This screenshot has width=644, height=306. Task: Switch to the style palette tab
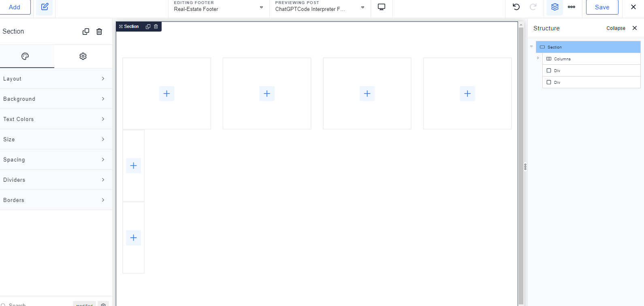25,56
